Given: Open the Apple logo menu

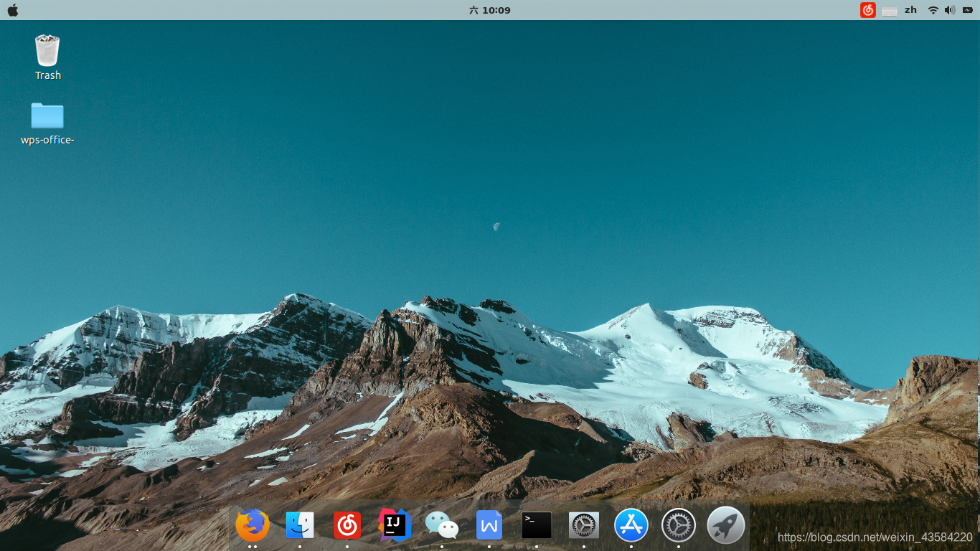Looking at the screenshot, I should 12,10.
